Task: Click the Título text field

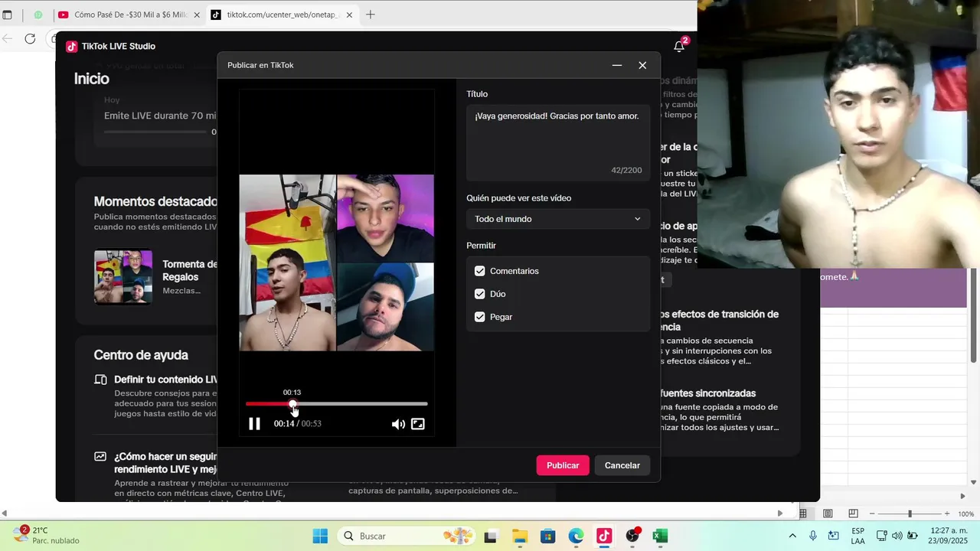Action: click(558, 142)
